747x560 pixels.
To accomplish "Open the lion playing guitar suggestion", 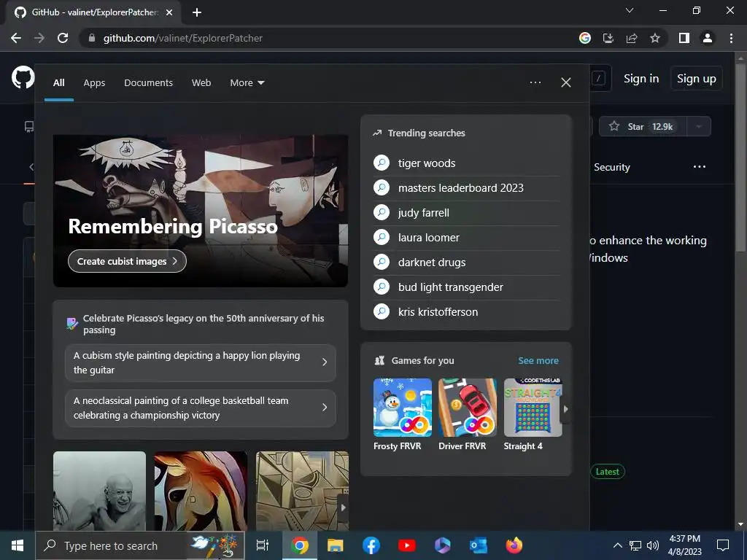I will 201,362.
